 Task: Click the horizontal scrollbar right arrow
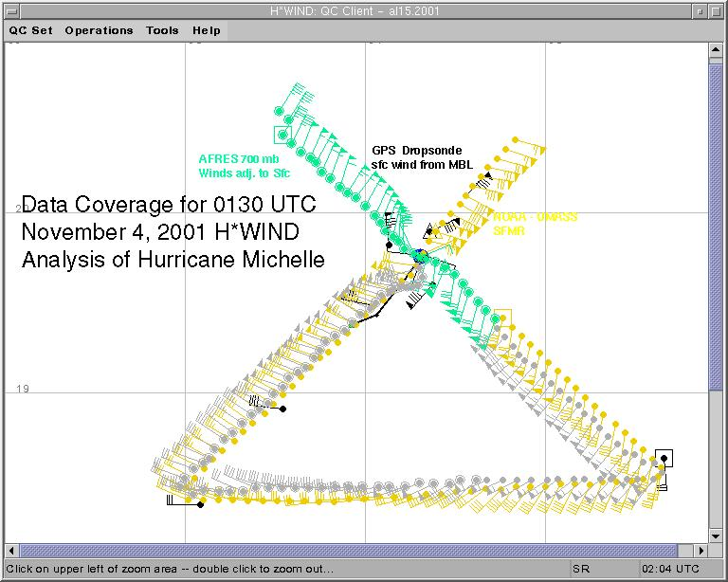point(701,550)
